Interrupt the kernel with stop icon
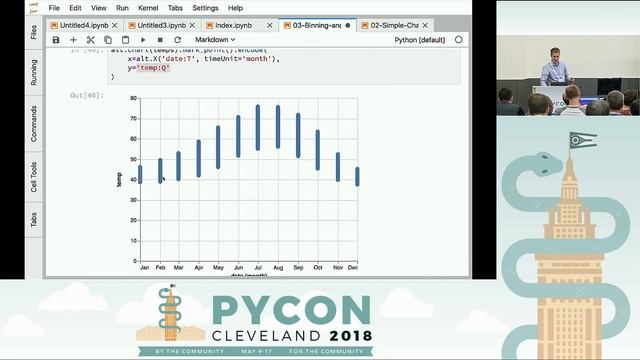 (x=160, y=40)
